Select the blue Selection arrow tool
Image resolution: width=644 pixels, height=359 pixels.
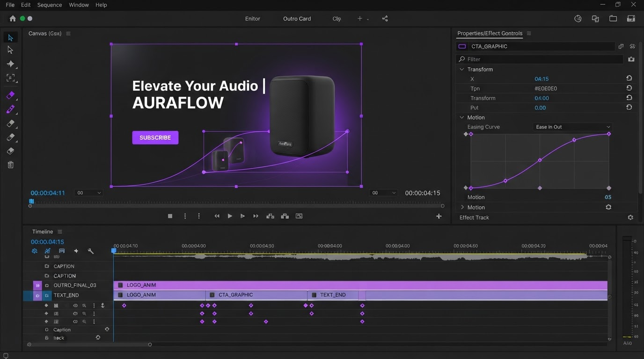[10, 37]
